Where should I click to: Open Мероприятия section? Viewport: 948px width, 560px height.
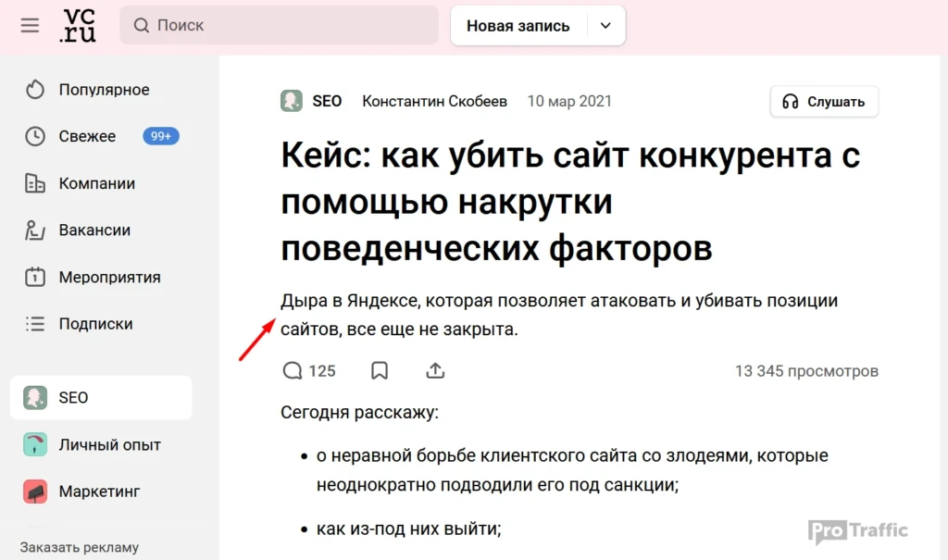(109, 277)
